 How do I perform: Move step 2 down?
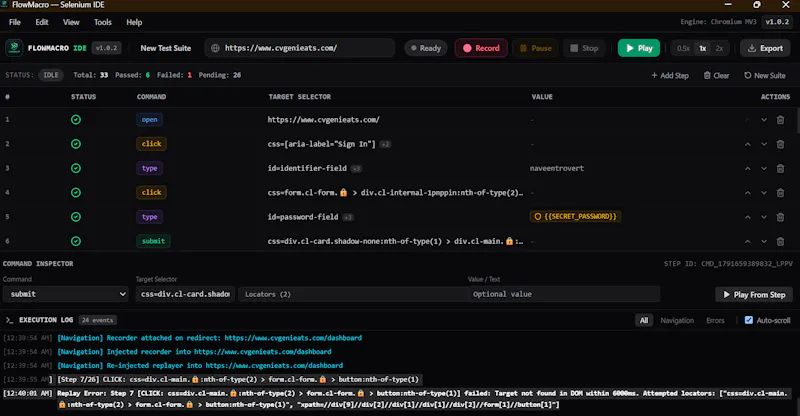[764, 144]
